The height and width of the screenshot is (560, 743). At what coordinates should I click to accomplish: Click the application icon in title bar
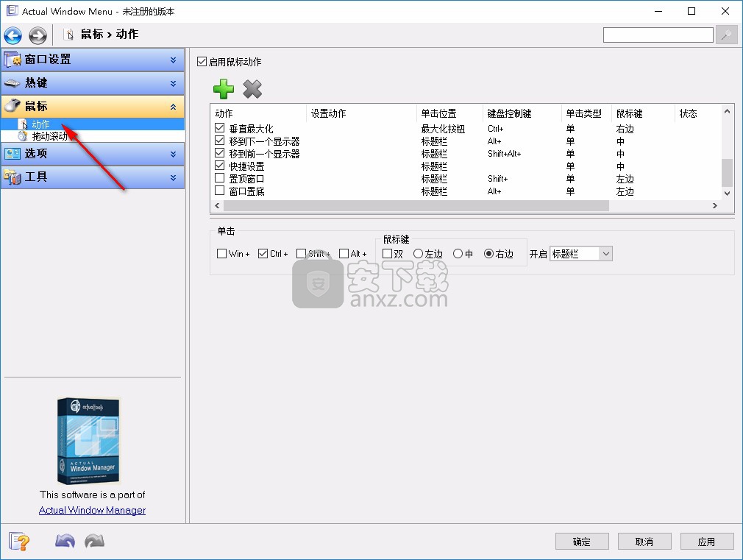coord(12,11)
